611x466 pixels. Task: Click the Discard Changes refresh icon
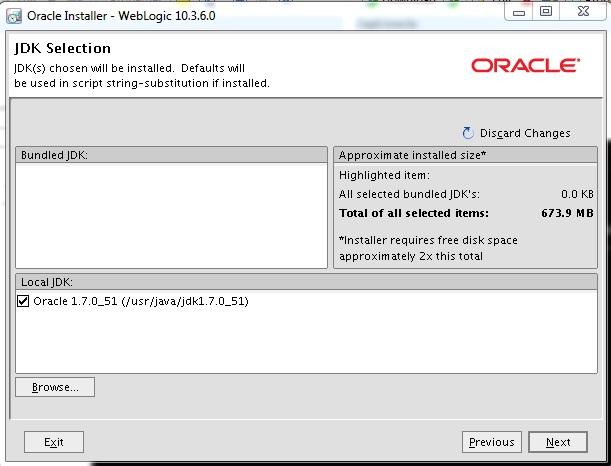[x=468, y=133]
